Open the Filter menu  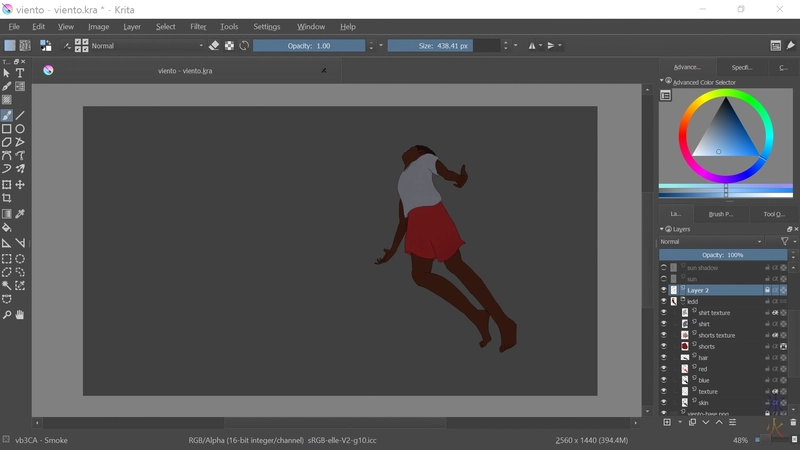coord(198,27)
